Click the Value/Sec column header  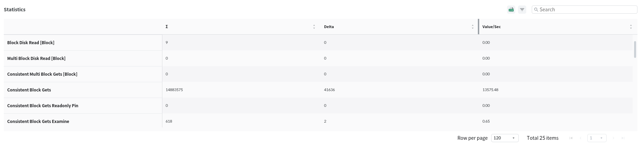pos(491,27)
